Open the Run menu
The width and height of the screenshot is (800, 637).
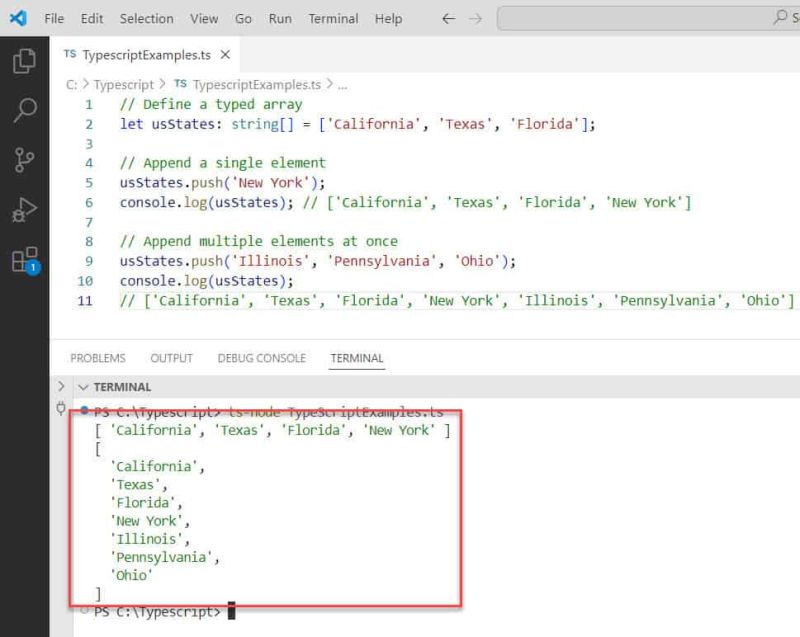tap(279, 18)
